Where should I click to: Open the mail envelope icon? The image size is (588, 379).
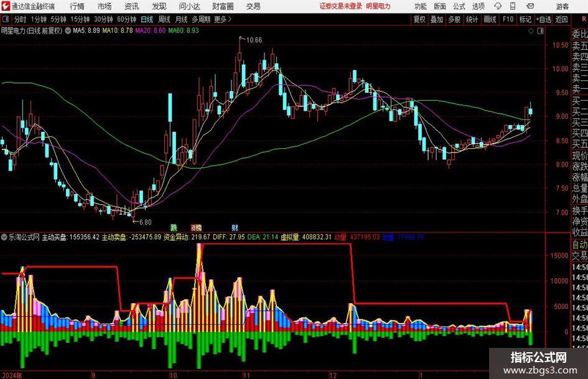pos(530,6)
